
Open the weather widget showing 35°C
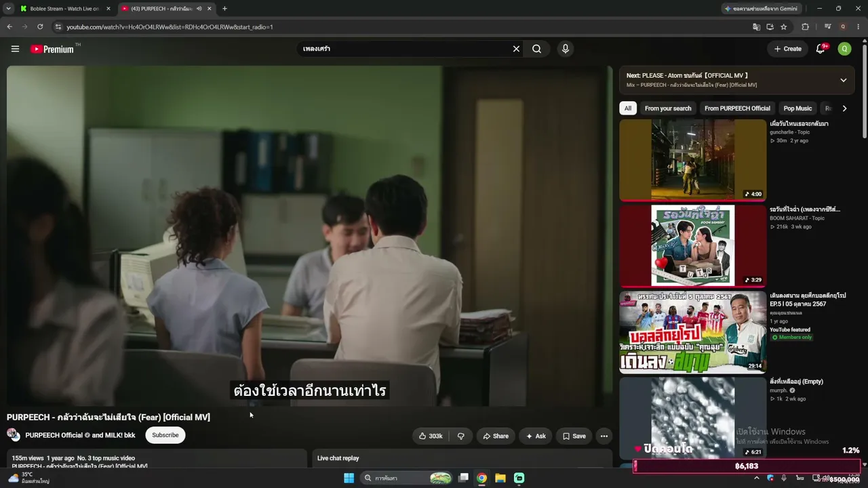coord(28,478)
